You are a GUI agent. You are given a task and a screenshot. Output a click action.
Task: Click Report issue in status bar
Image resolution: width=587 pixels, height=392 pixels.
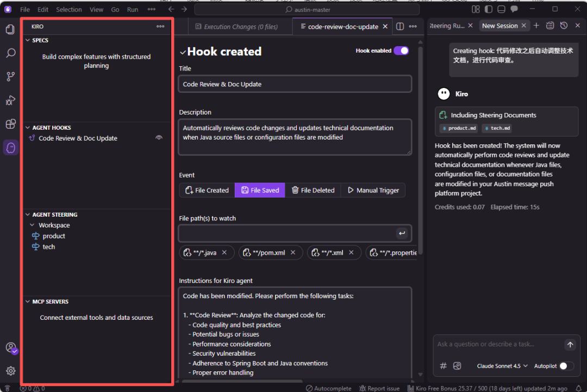379,388
